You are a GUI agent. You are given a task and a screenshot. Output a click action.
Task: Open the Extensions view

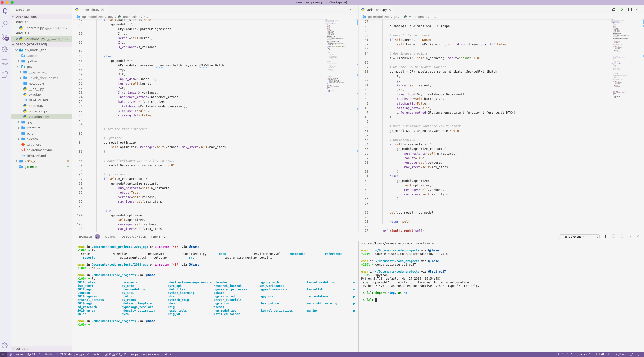(5, 75)
